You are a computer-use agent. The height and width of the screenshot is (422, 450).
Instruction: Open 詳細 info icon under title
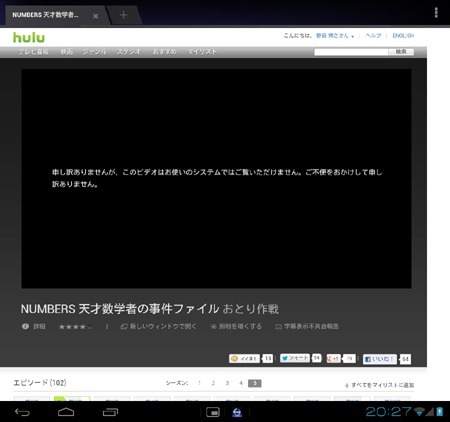(x=34, y=326)
